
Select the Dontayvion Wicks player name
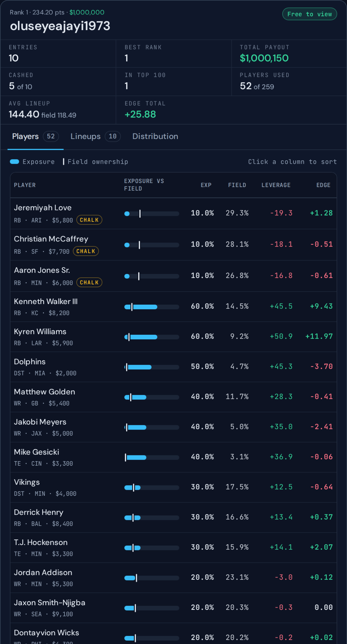coord(46,633)
